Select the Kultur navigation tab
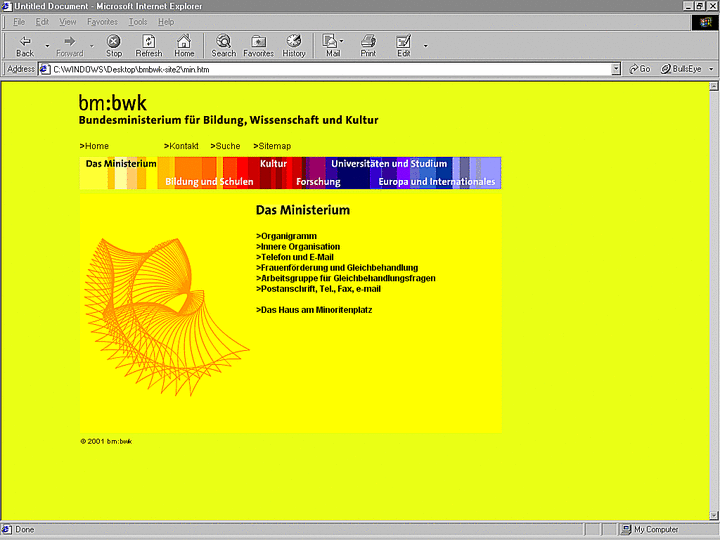The width and height of the screenshot is (720, 540). point(273,163)
